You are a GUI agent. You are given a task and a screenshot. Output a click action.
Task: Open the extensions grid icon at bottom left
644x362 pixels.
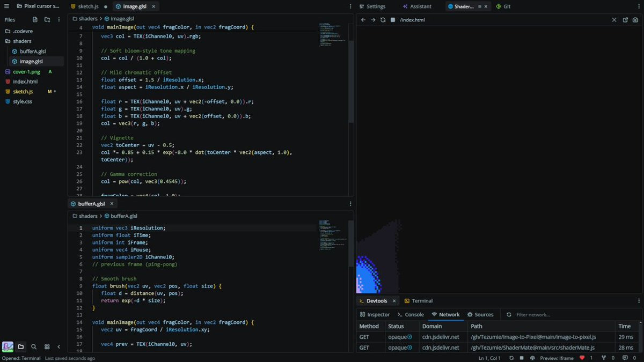point(47,347)
